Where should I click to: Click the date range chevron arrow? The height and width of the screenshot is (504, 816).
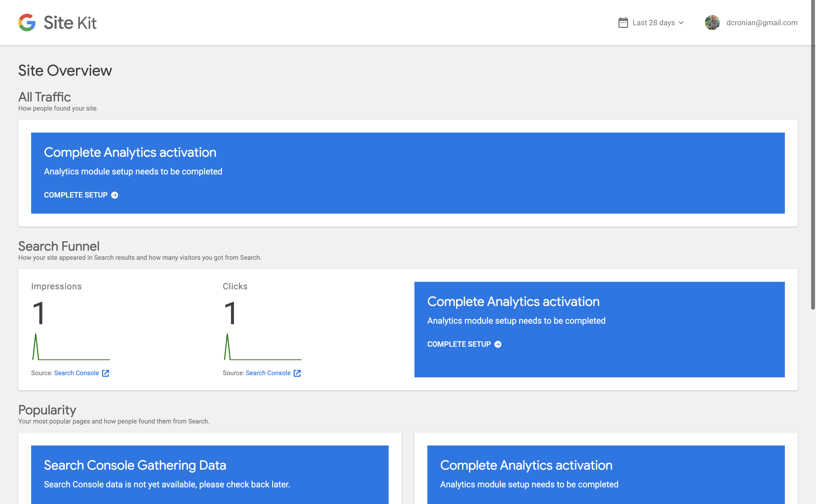point(681,23)
